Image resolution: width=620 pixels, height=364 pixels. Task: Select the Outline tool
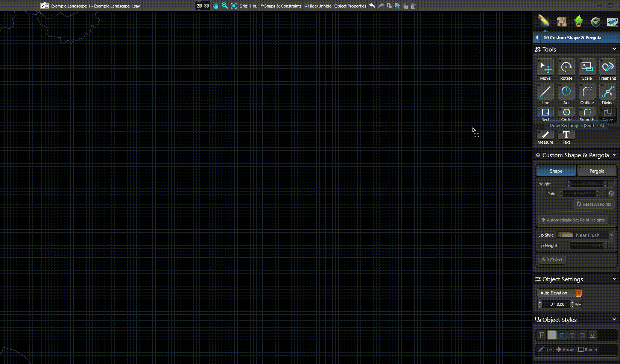(x=587, y=94)
